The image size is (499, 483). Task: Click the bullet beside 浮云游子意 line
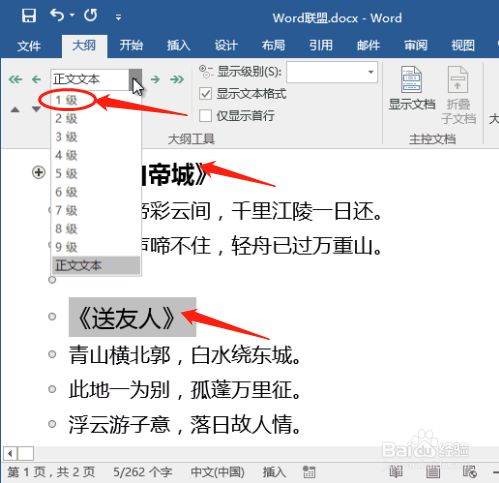[x=52, y=424]
